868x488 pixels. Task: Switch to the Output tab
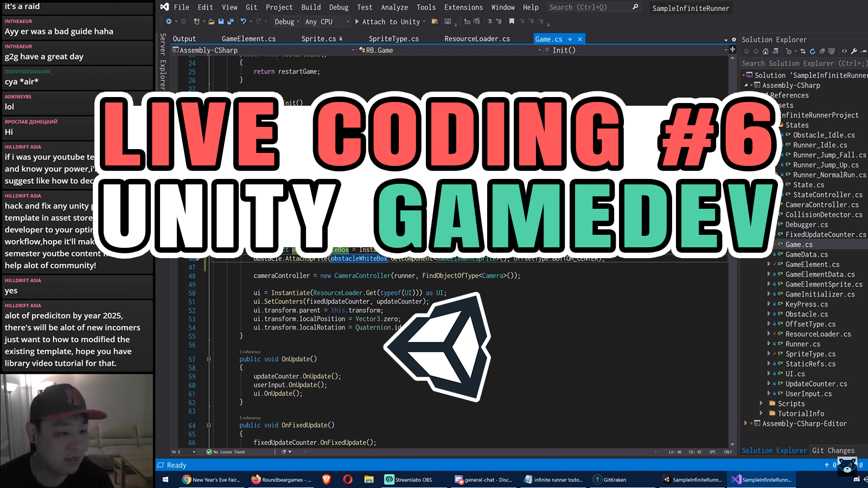point(184,39)
